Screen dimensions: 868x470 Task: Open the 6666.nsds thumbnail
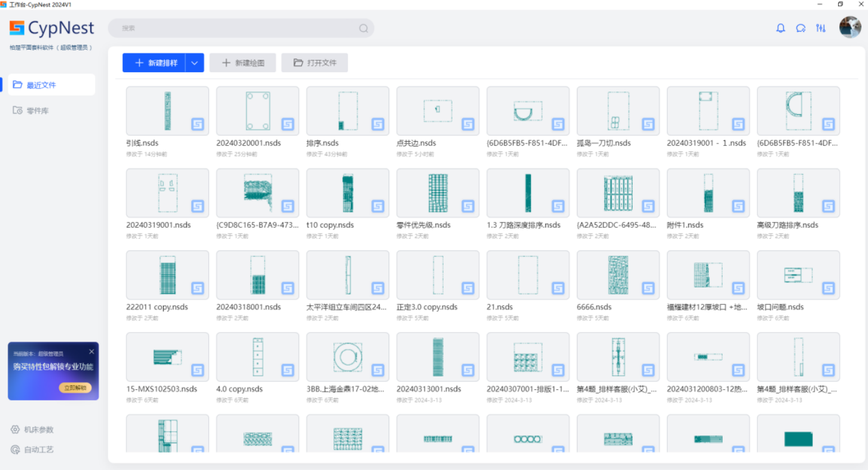pyautogui.click(x=618, y=274)
